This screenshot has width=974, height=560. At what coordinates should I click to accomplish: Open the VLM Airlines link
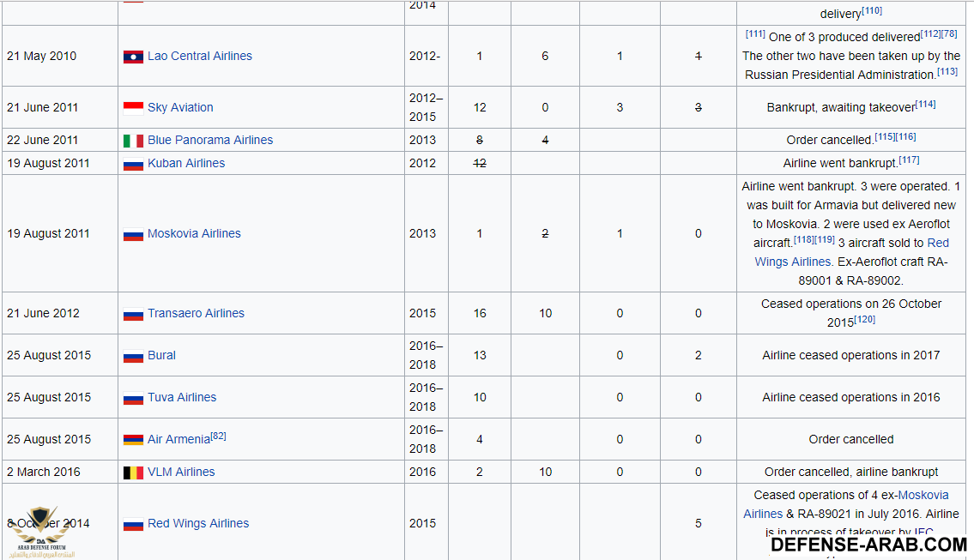point(181,472)
